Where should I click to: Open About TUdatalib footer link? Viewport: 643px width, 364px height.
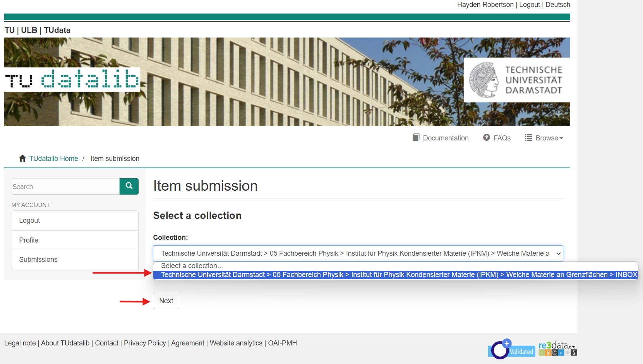tap(65, 343)
